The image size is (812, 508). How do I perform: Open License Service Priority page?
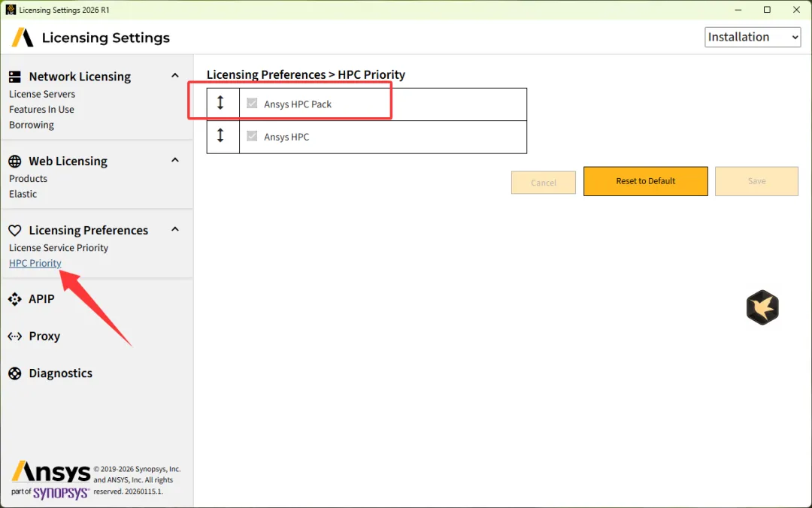[x=59, y=247]
